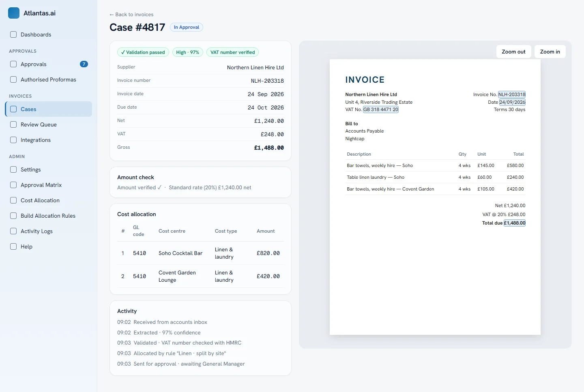The height and width of the screenshot is (392, 584).
Task: Click the VAT number verified chip
Action: [x=233, y=52]
